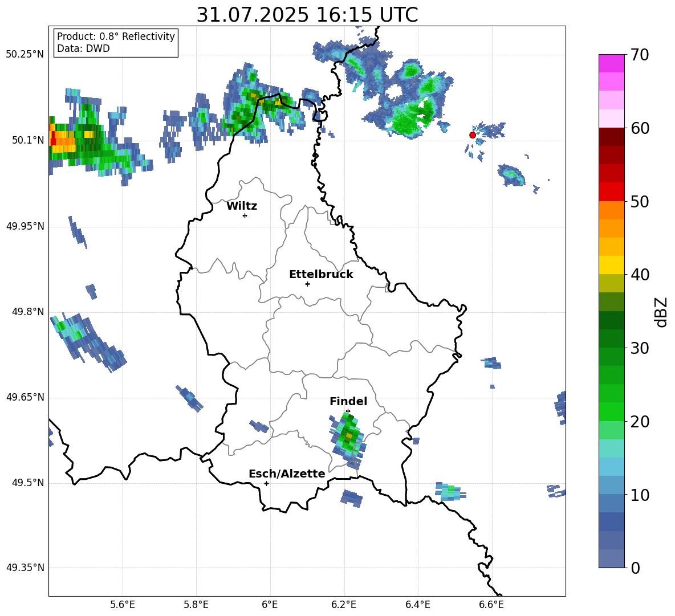Click the 60 tick on colorbar

pos(640,128)
